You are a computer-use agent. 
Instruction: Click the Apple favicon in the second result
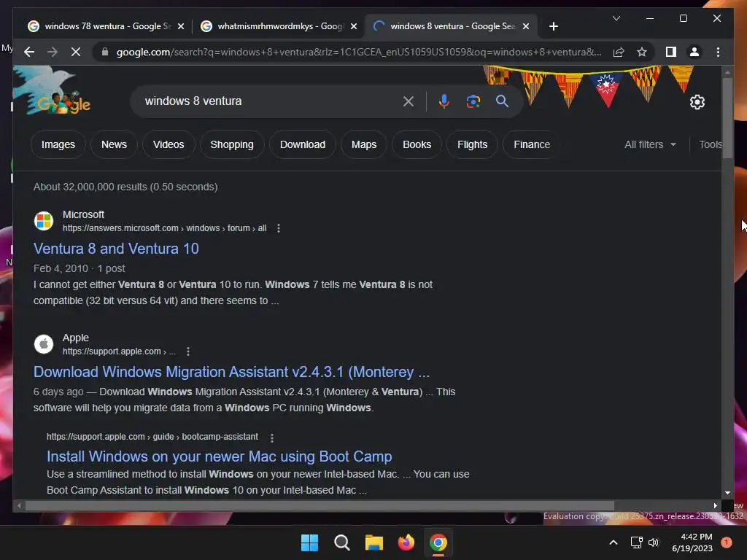click(x=44, y=344)
